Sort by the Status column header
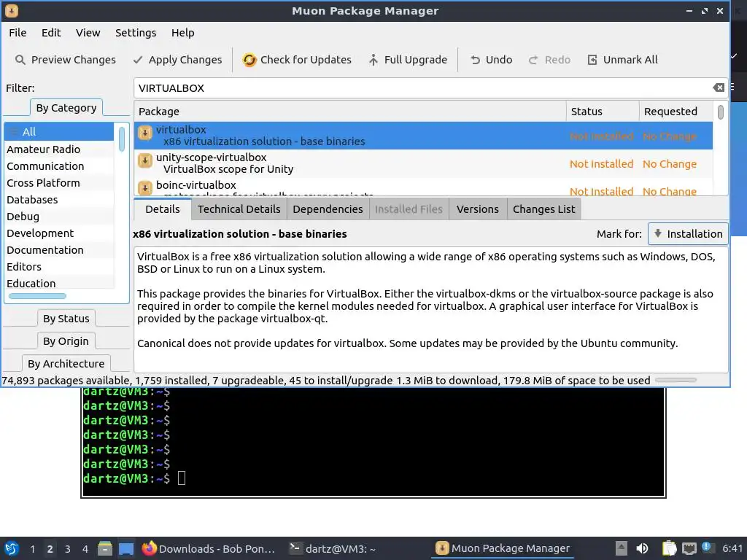Viewport: 747px width, 560px height. [603, 112]
